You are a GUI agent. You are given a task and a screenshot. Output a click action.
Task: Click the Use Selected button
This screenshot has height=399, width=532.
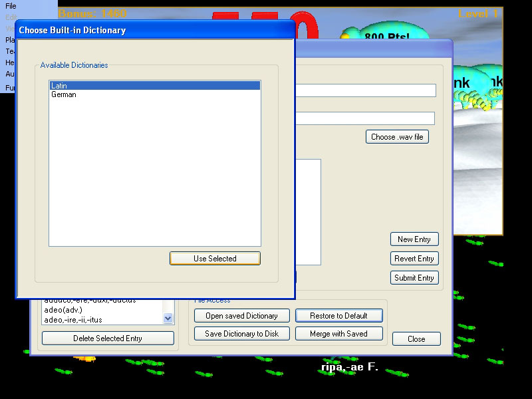pyautogui.click(x=215, y=259)
